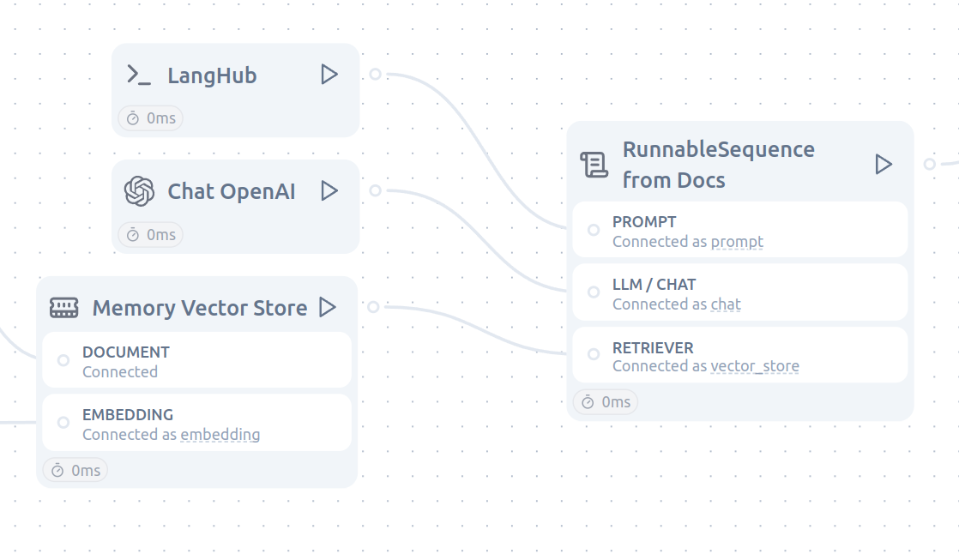Click the Memory Vector Store output connector handle
This screenshot has height=560, width=959.
pyautogui.click(x=374, y=306)
